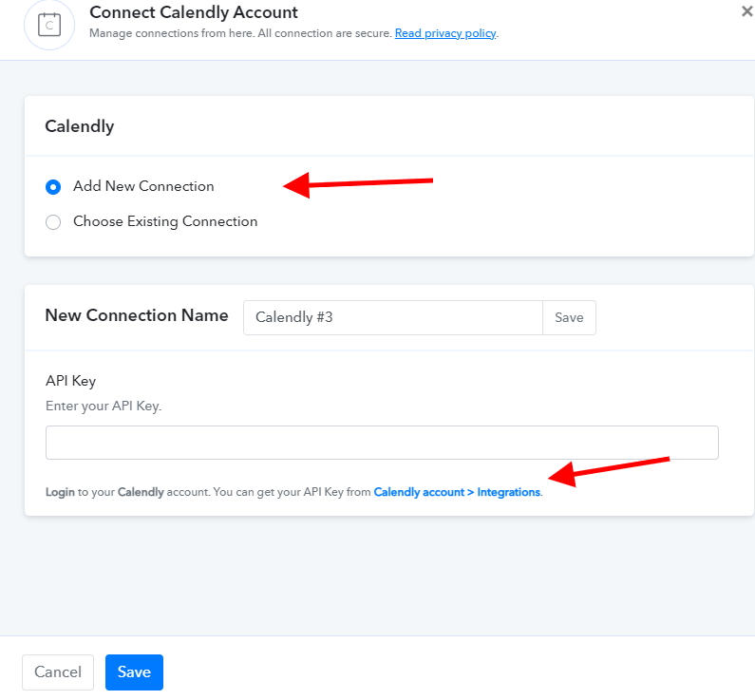Click the Connect Calendly Account title

tap(194, 12)
